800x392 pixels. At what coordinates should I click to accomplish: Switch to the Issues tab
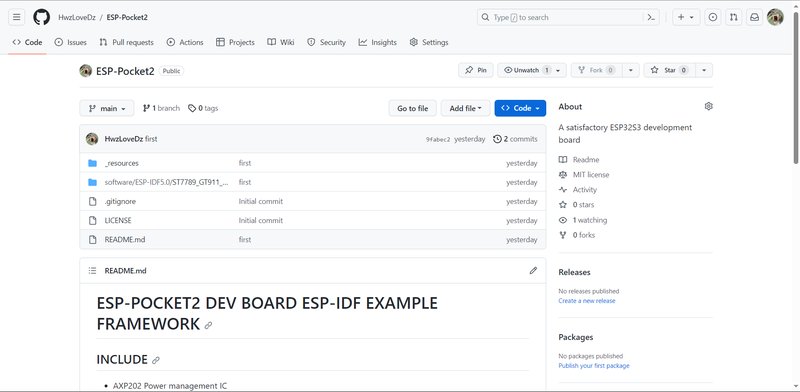[70, 42]
